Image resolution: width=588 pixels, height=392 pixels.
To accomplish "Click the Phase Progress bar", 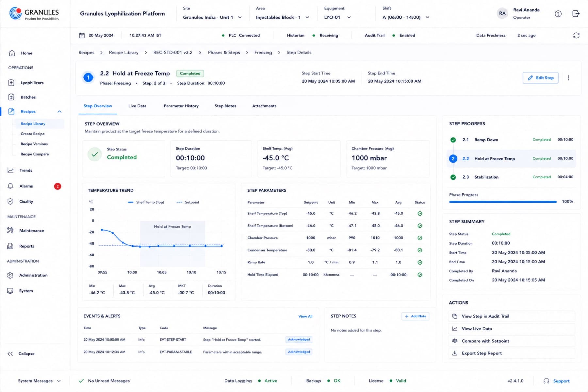I will click(x=503, y=202).
